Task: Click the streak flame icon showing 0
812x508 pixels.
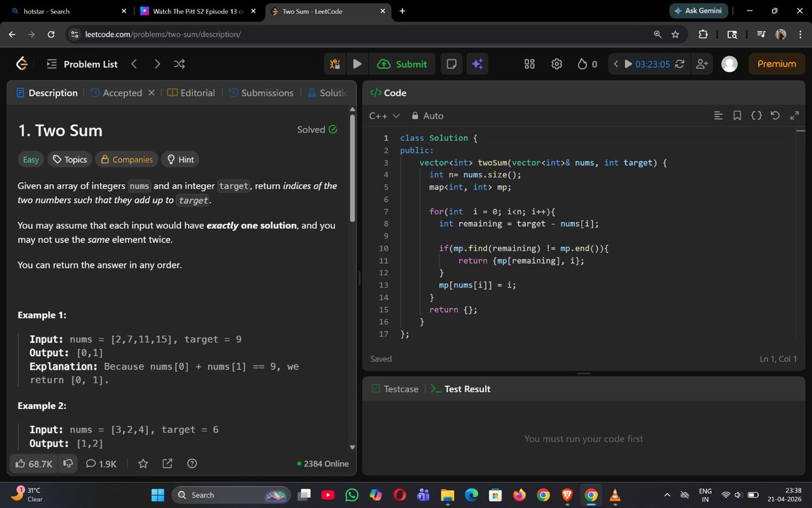Action: coord(583,64)
